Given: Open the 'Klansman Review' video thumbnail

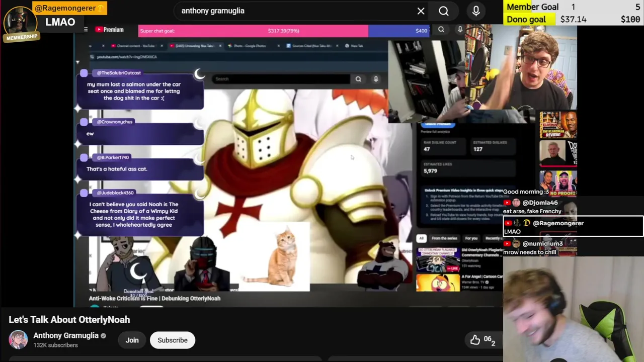Looking at the screenshot, I should (558, 125).
